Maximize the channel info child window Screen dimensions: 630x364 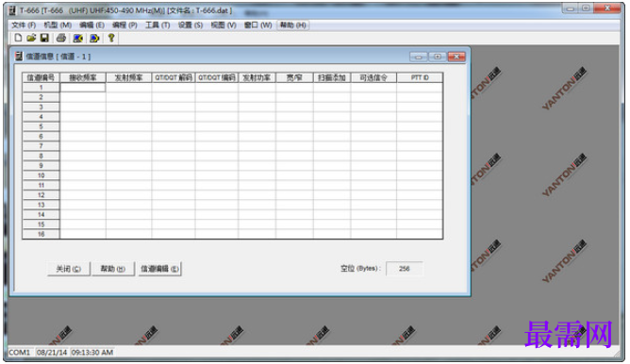click(438, 57)
